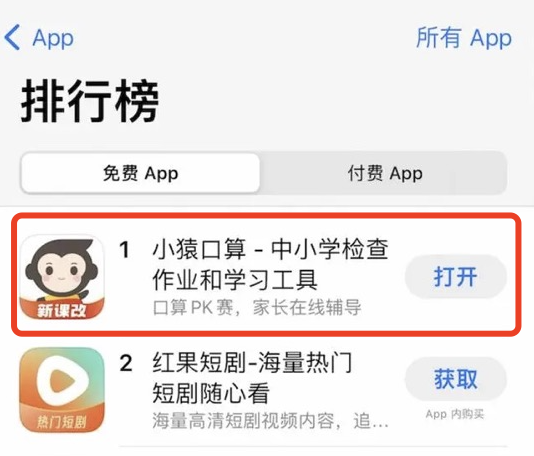Image resolution: width=534 pixels, height=456 pixels.
Task: Click the 热门短剧 banner on orange icon
Action: tap(62, 422)
